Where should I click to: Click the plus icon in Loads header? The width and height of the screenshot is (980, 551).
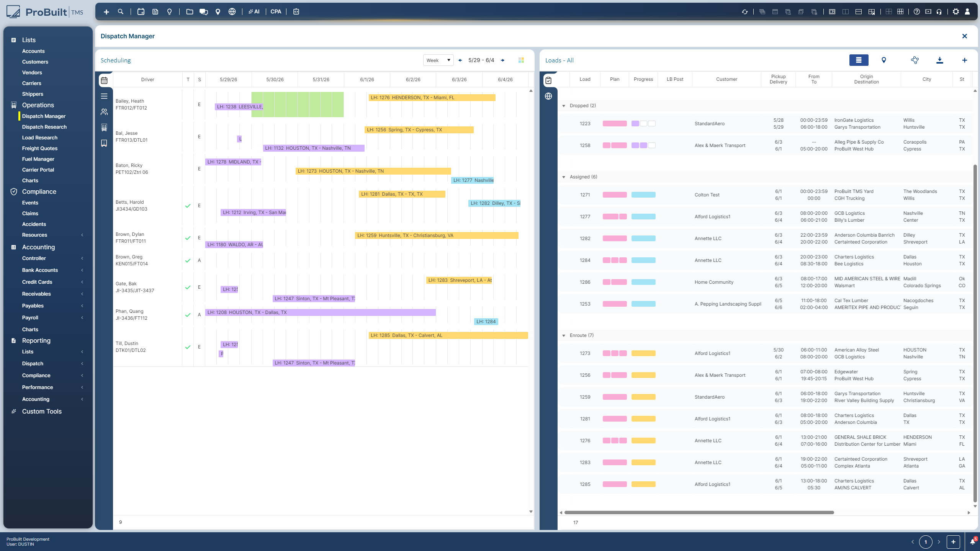(965, 60)
